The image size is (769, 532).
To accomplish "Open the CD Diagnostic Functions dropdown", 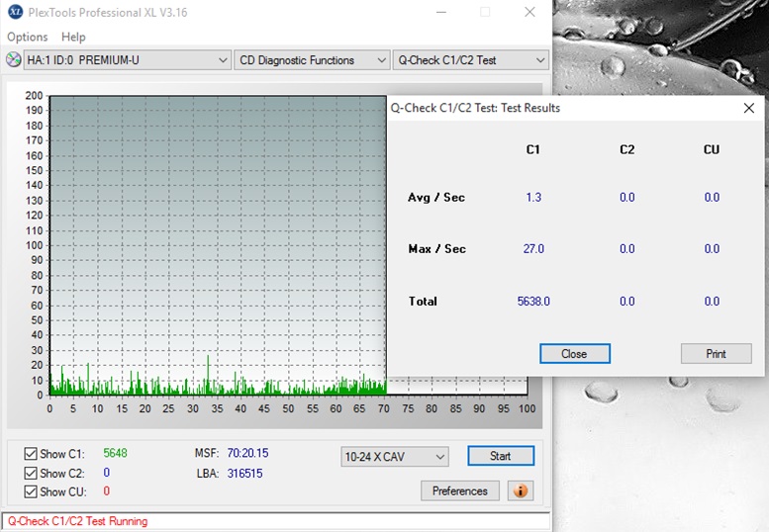I will click(x=312, y=60).
